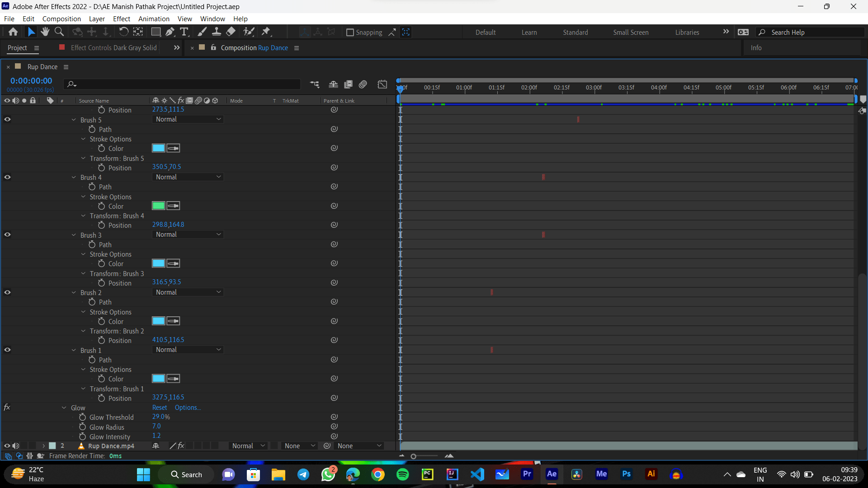This screenshot has height=488, width=868.
Task: Open the Animation menu
Action: point(154,19)
